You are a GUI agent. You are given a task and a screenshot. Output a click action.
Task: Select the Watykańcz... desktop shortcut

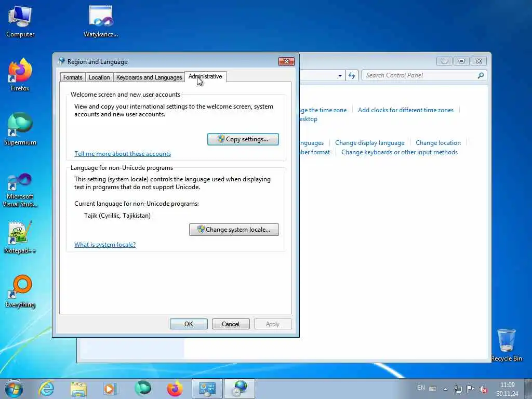click(101, 21)
